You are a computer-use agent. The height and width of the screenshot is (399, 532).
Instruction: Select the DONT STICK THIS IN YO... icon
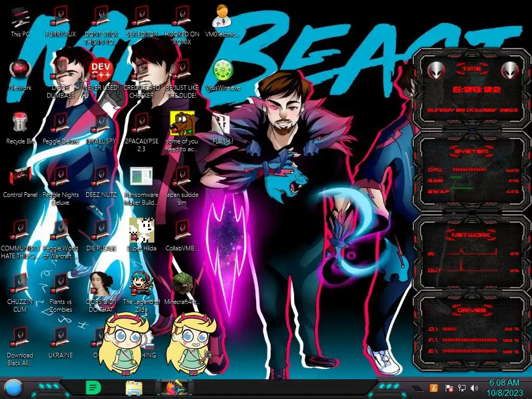(101, 26)
